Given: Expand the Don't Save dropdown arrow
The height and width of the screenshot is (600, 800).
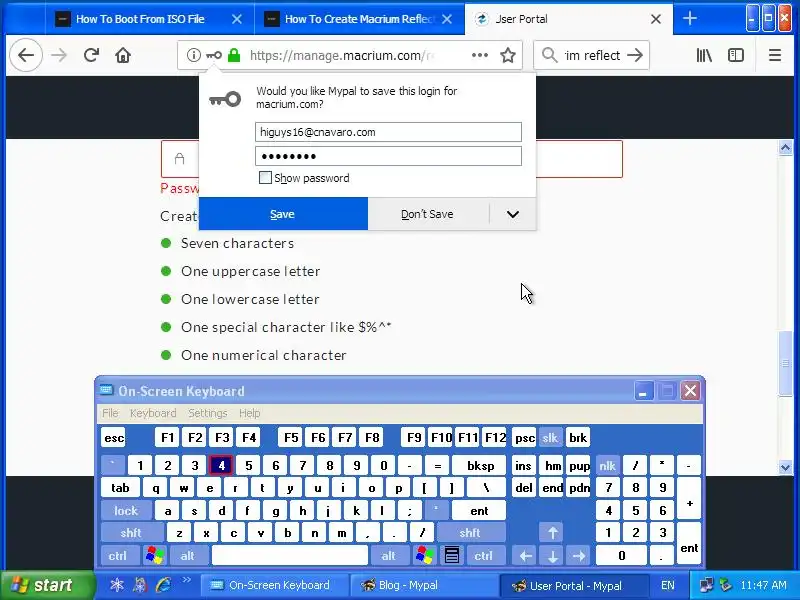Looking at the screenshot, I should [513, 214].
